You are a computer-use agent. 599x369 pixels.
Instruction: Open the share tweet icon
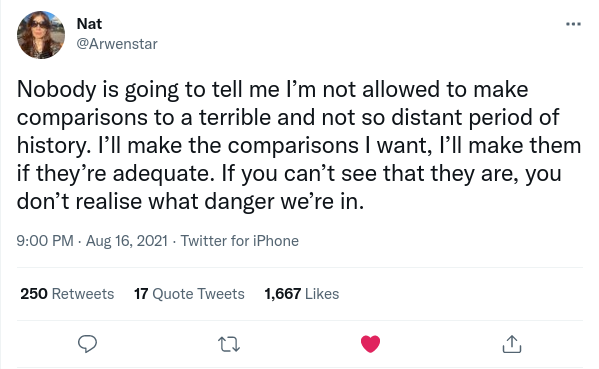512,344
